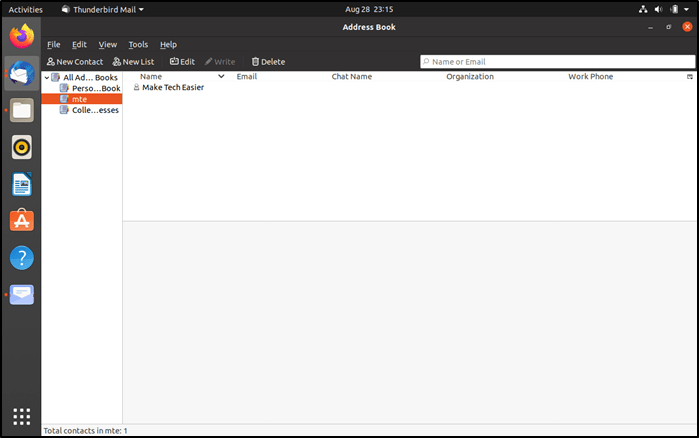Click the Edit toolbar button
The width and height of the screenshot is (699, 438).
click(182, 61)
